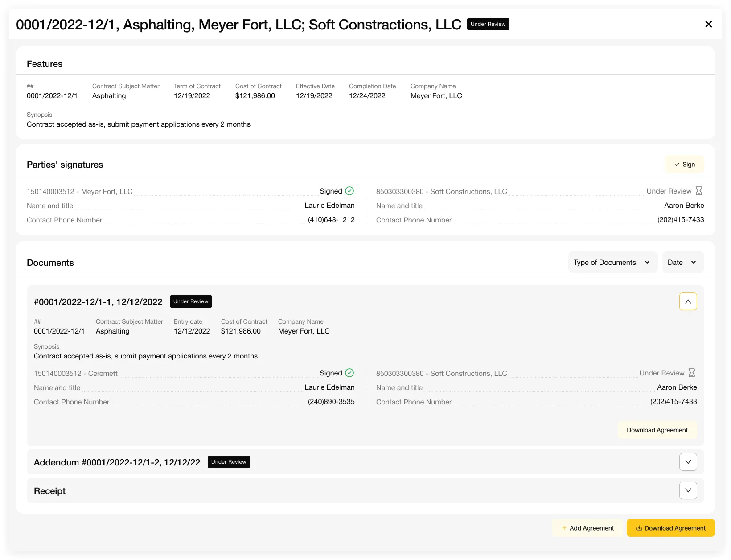This screenshot has width=731, height=560.
Task: Click the Effective Date value 12/19/2022
Action: coord(314,96)
